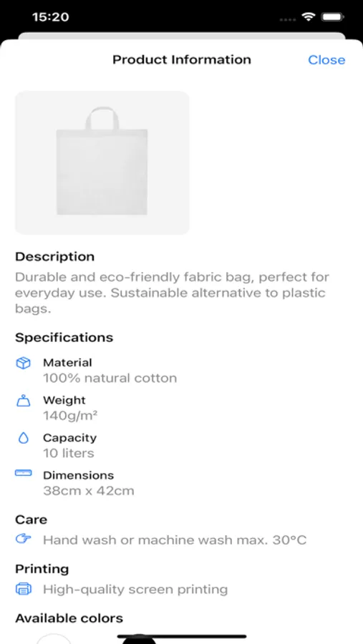Click the Description heading

point(54,257)
